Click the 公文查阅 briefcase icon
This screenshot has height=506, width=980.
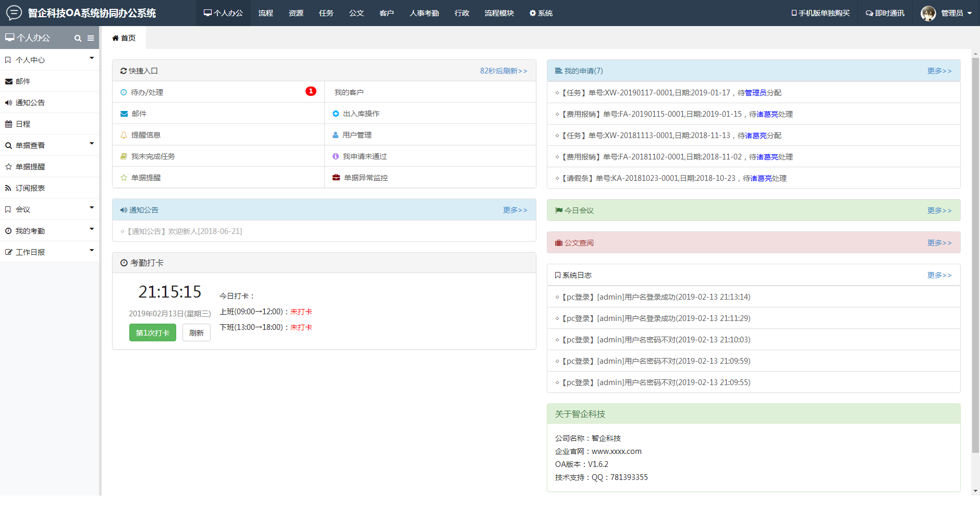pos(559,243)
